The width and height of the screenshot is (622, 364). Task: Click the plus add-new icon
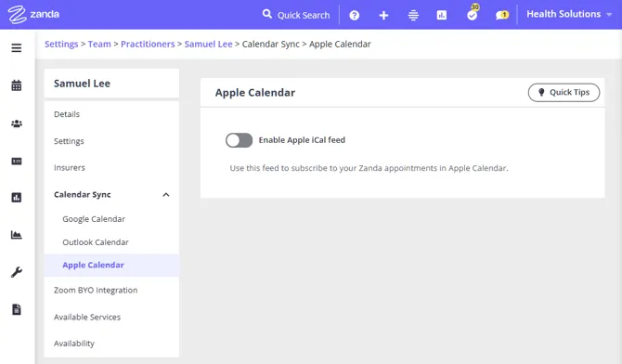pos(383,15)
